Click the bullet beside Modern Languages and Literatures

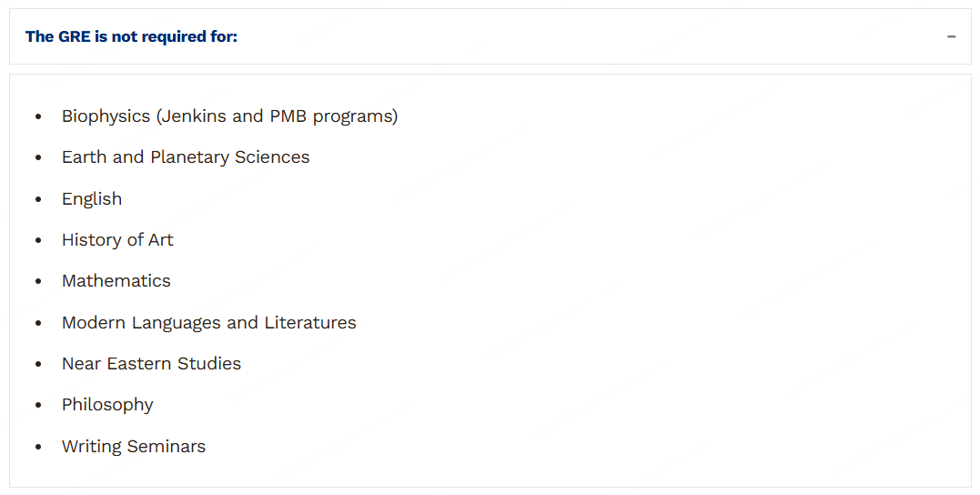(x=38, y=324)
